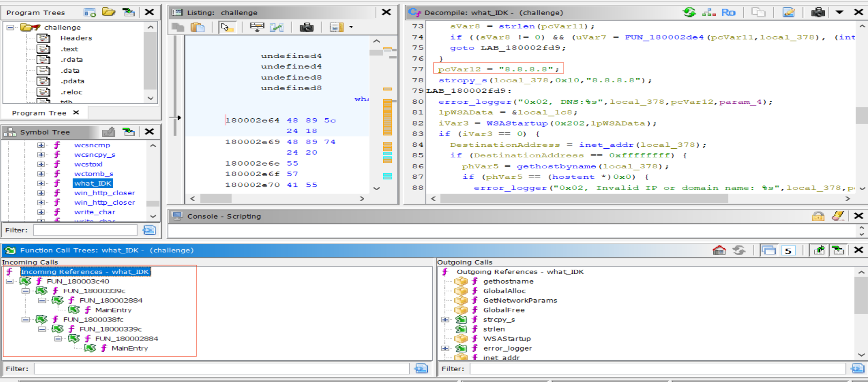868x382 pixels.
Task: Select the .rdata section in Program Tree
Action: coord(72,60)
